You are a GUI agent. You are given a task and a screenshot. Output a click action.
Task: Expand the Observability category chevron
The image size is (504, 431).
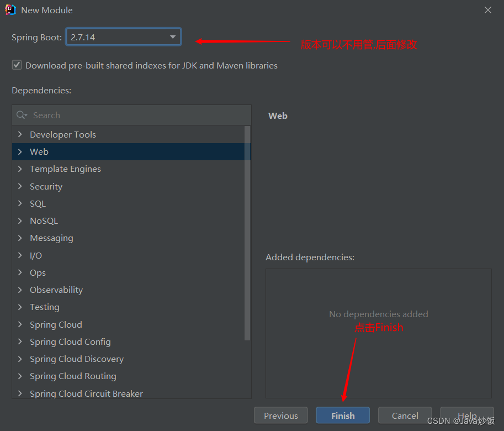(x=20, y=290)
